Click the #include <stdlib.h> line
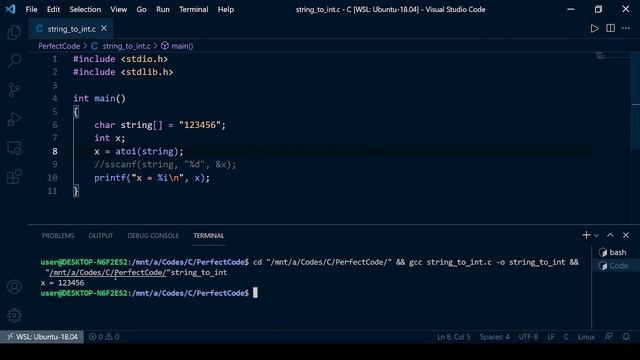This screenshot has width=640, height=360. click(123, 72)
